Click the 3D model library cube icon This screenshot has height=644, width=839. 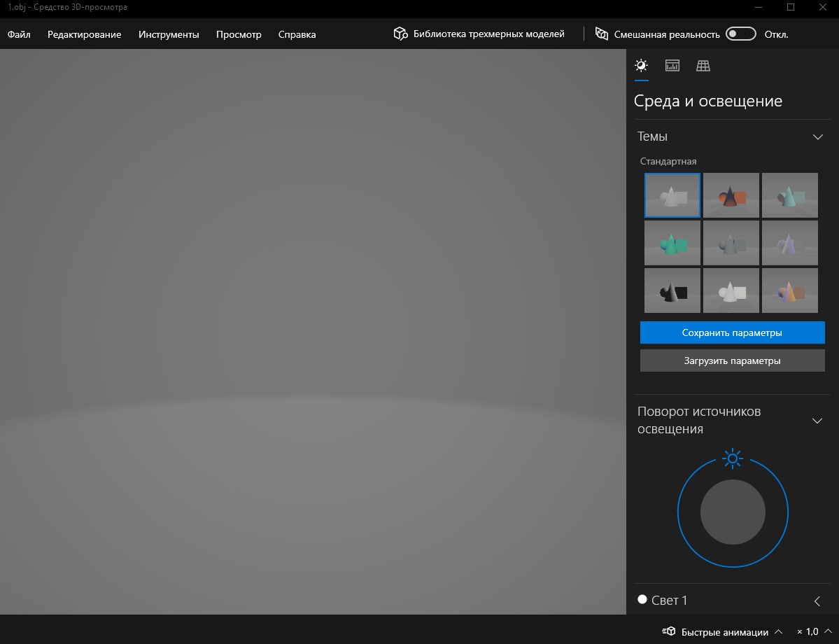click(400, 34)
